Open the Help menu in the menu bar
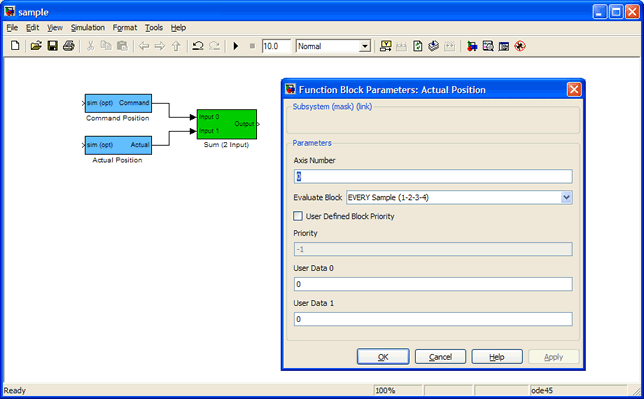The height and width of the screenshot is (399, 644). 178,28
